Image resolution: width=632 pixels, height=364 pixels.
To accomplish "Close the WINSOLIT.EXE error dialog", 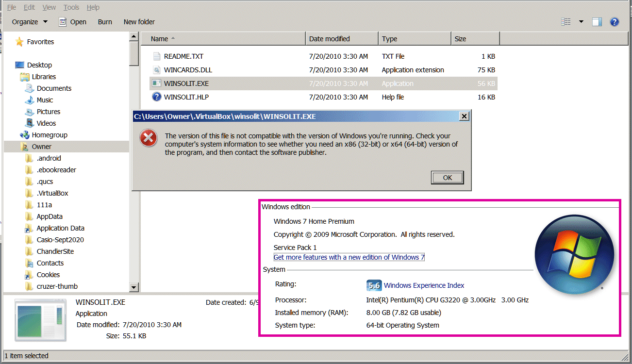I will (464, 116).
